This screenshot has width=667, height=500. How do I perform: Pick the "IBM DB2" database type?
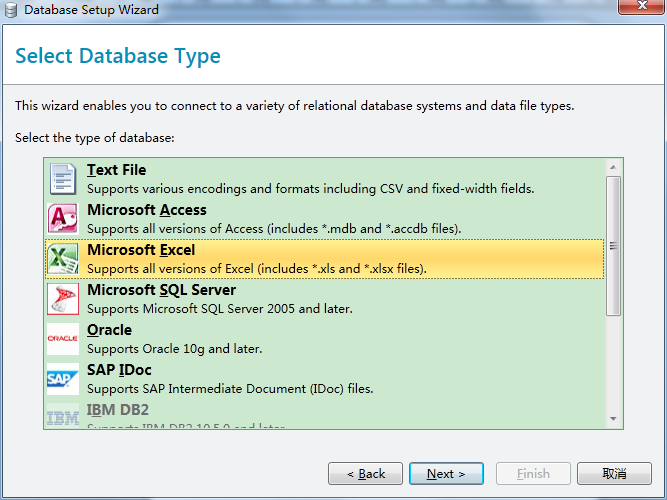[x=324, y=414]
